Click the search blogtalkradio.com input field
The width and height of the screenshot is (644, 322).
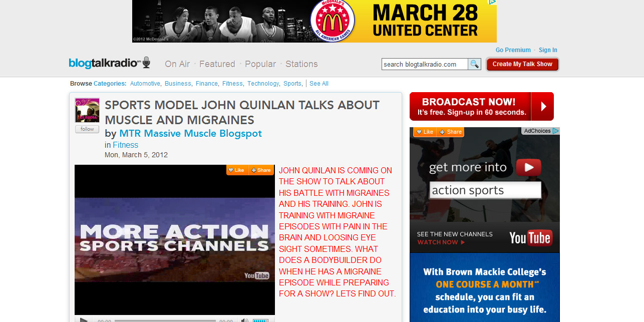point(425,64)
